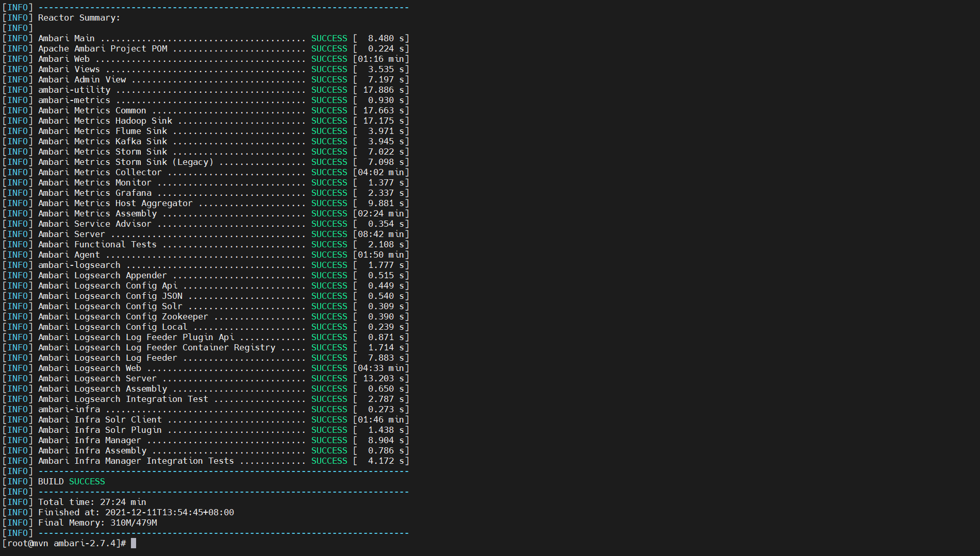The height and width of the screenshot is (556, 980).
Task: Click 'Ambari Logsearch Config Zookeeper' text
Action: [123, 316]
